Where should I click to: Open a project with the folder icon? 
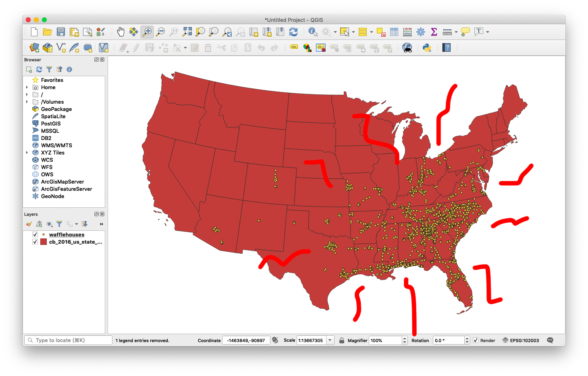pyautogui.click(x=48, y=32)
